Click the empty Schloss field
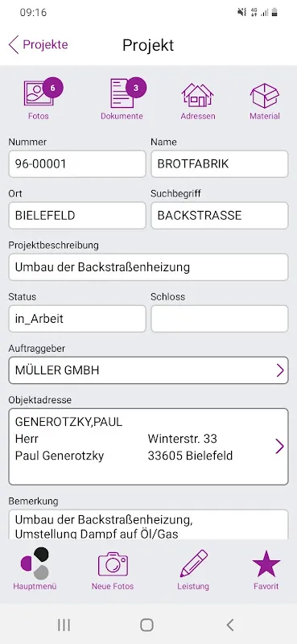The image size is (297, 644). pos(220,319)
